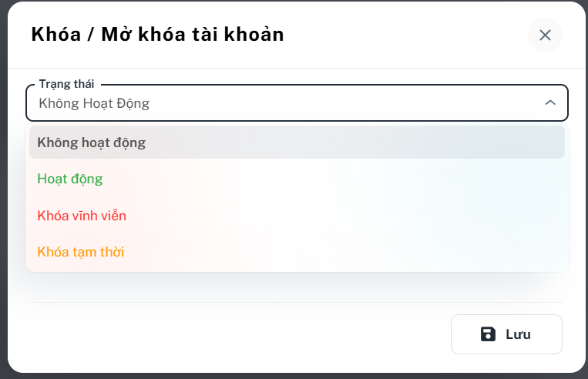588x379 pixels.
Task: Close the Khóa / Mở khóa tài khoản dialog
Action: (x=545, y=35)
